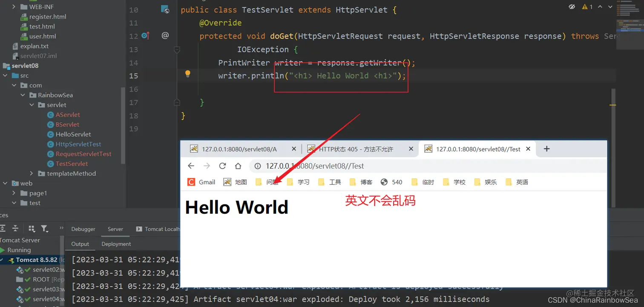This screenshot has width=644, height=307.
Task: Click the intention lightbulb on line 15
Action: tap(187, 74)
